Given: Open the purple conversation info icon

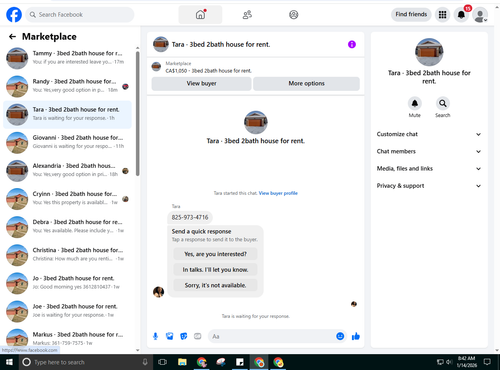Looking at the screenshot, I should click(x=352, y=44).
